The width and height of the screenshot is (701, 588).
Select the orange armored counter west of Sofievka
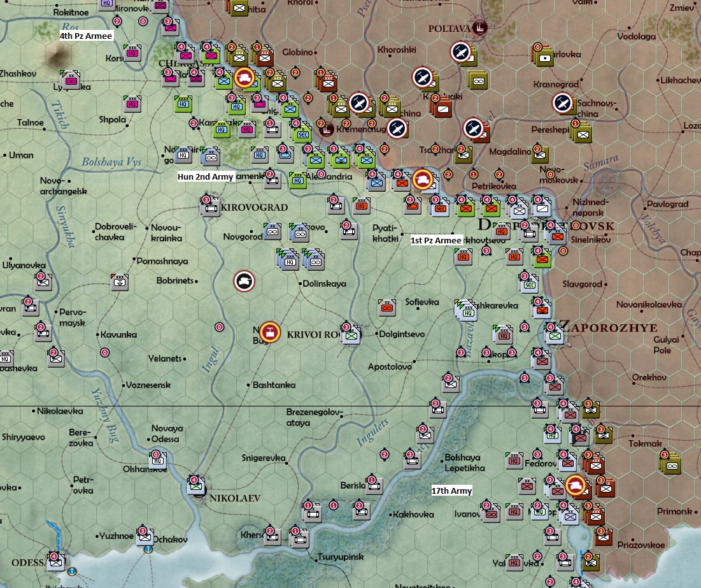point(386,308)
